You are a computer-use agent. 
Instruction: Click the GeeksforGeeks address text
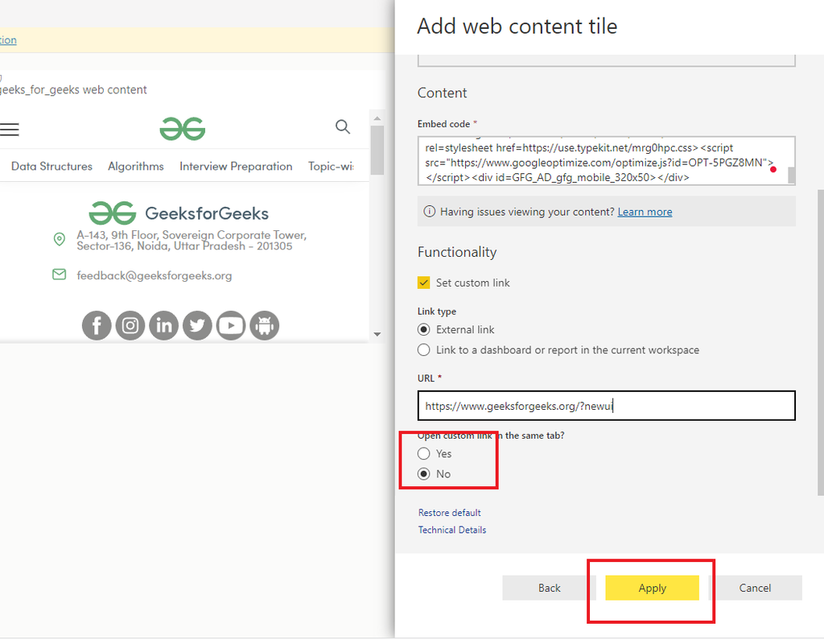[192, 240]
